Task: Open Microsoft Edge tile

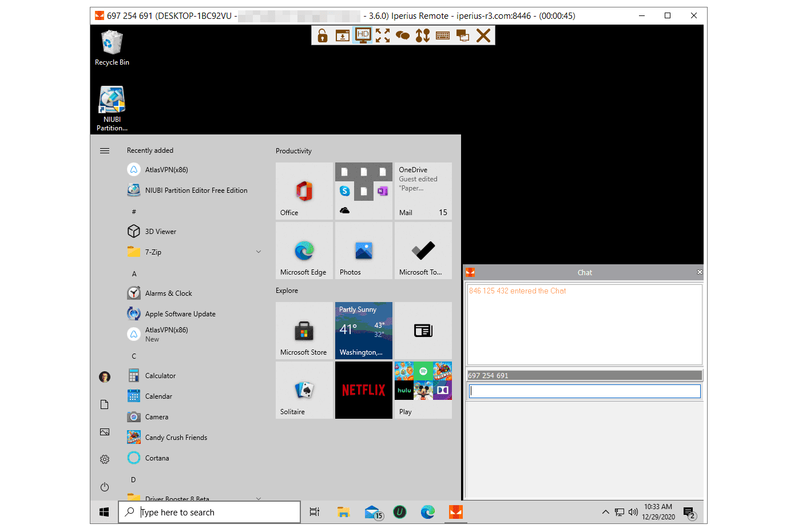Action: (x=304, y=251)
